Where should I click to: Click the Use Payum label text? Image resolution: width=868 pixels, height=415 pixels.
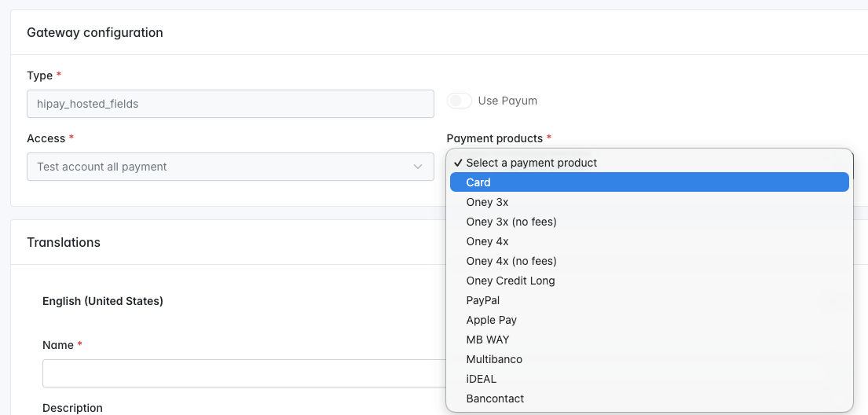coord(507,101)
